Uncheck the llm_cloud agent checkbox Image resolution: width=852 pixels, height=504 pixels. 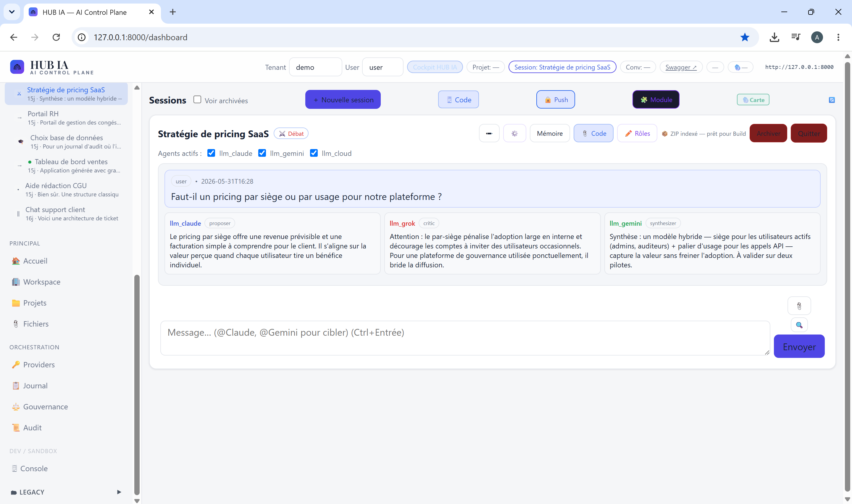[x=314, y=153]
